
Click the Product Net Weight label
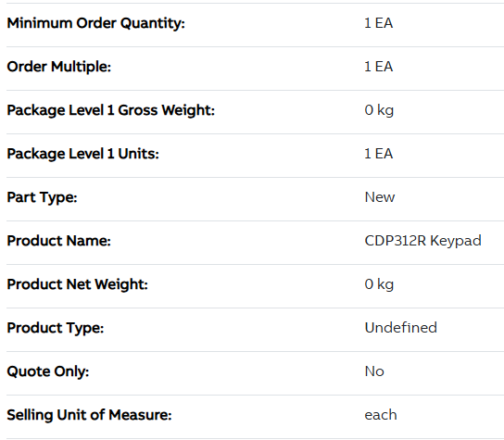click(77, 284)
